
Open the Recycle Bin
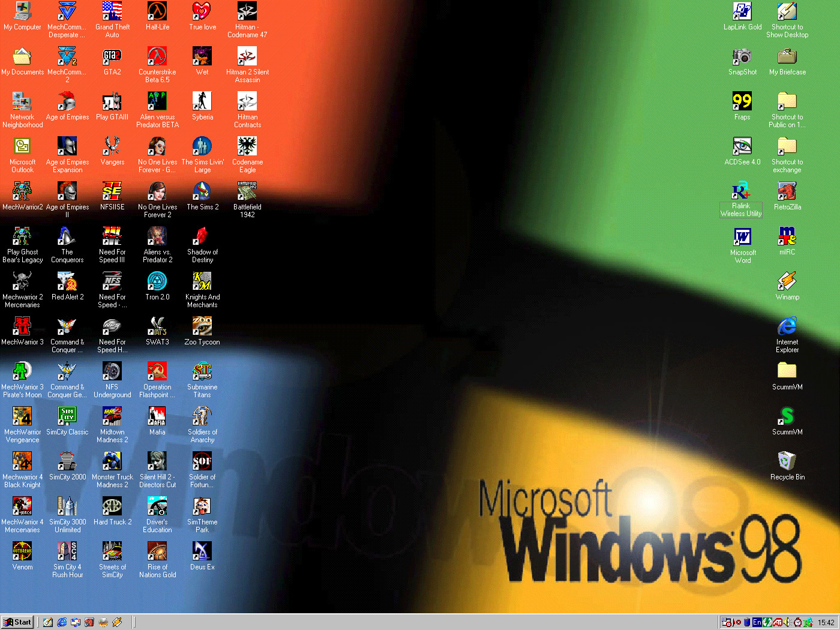pos(787,466)
